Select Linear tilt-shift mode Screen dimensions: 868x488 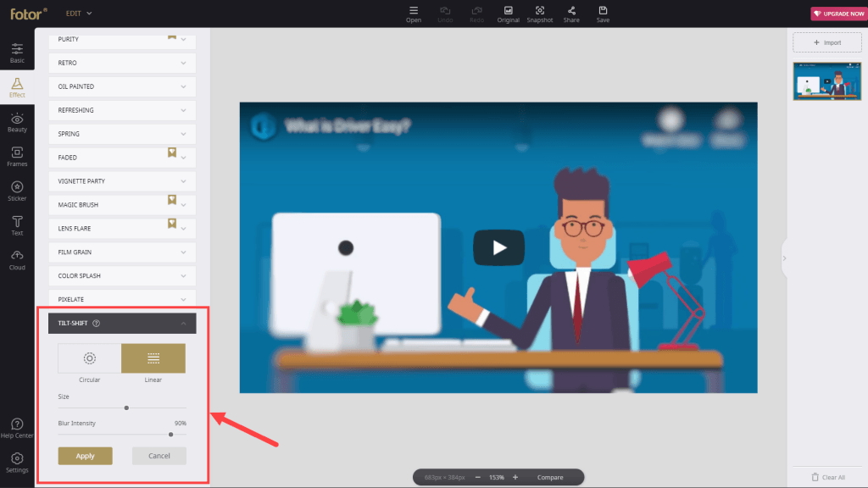tap(153, 358)
